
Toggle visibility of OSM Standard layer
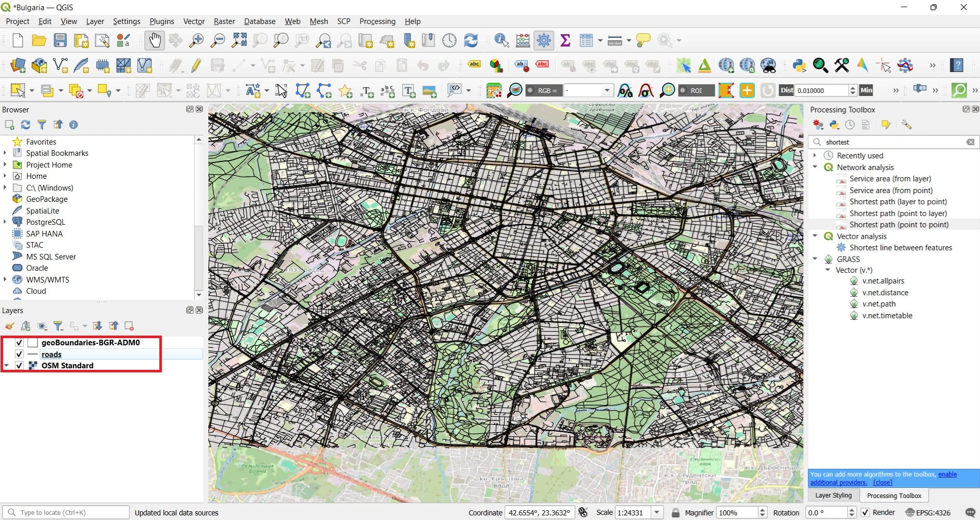point(19,366)
